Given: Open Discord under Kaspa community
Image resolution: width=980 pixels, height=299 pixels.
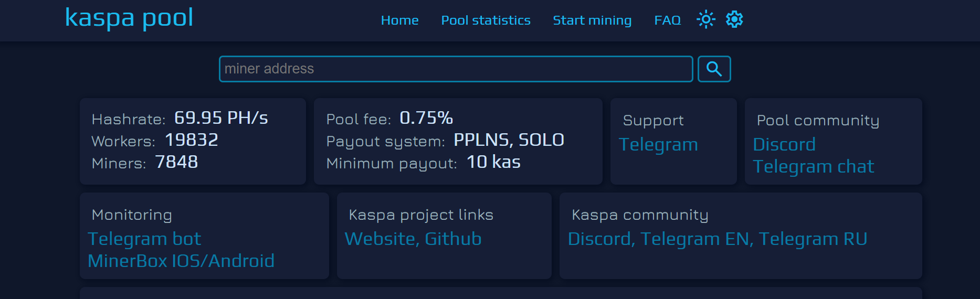Looking at the screenshot, I should click(599, 239).
